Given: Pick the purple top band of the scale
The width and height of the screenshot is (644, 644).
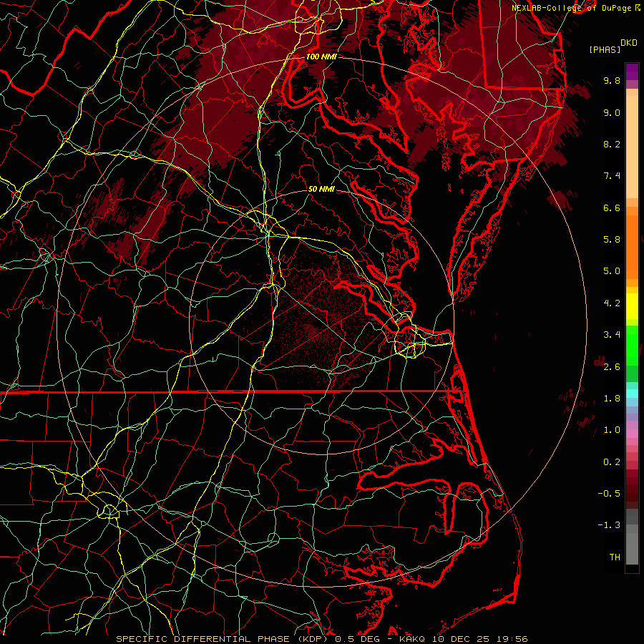Looking at the screenshot, I should click(632, 72).
